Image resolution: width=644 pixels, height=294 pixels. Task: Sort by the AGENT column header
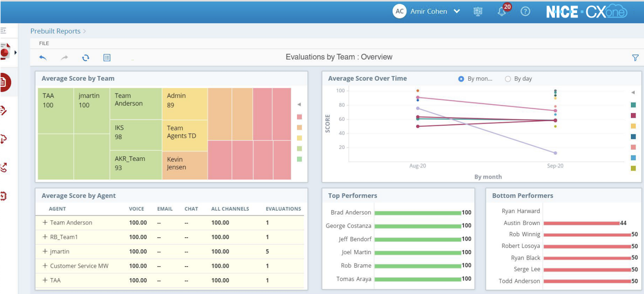[x=57, y=209]
